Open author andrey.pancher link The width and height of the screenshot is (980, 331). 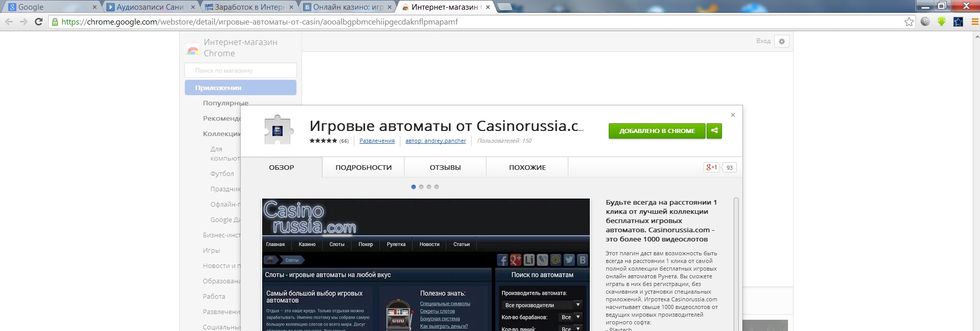[436, 141]
